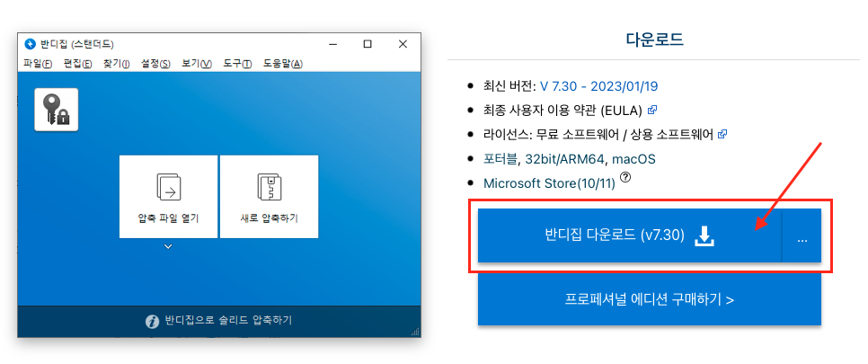Open the 도구(T) menu
Image resolution: width=868 pixels, height=364 pixels.
tap(237, 64)
